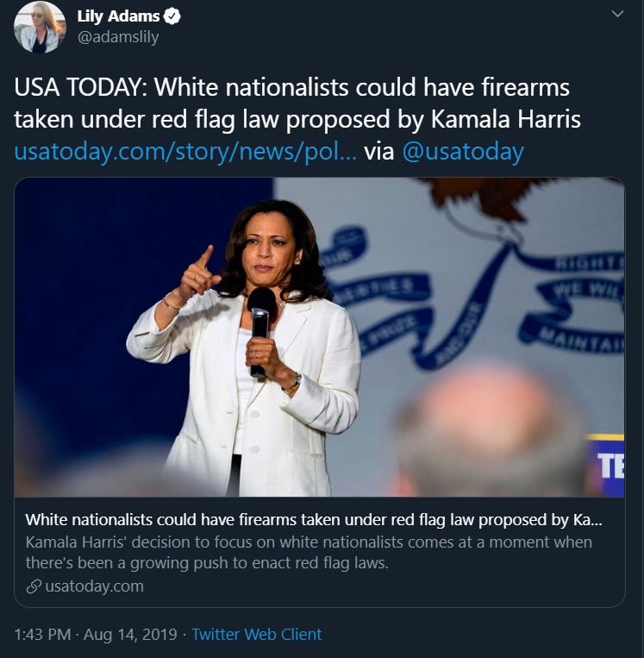The width and height of the screenshot is (644, 658).
Task: Click 'Kamala Harris' in the tweet text
Action: coord(505,119)
